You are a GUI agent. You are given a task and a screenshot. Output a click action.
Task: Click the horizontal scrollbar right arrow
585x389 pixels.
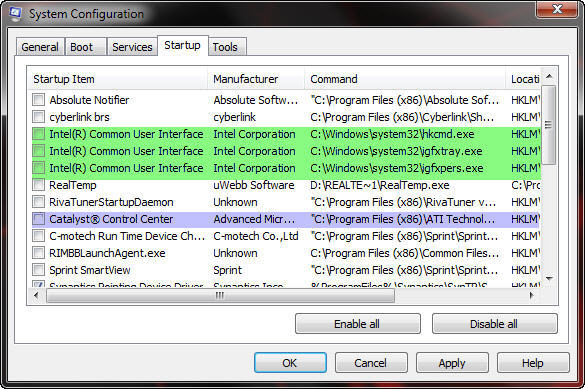pyautogui.click(x=532, y=295)
